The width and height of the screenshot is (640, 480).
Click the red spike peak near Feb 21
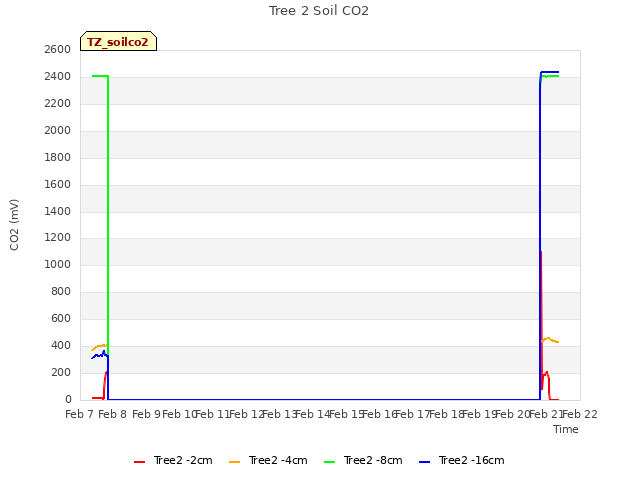[541, 252]
